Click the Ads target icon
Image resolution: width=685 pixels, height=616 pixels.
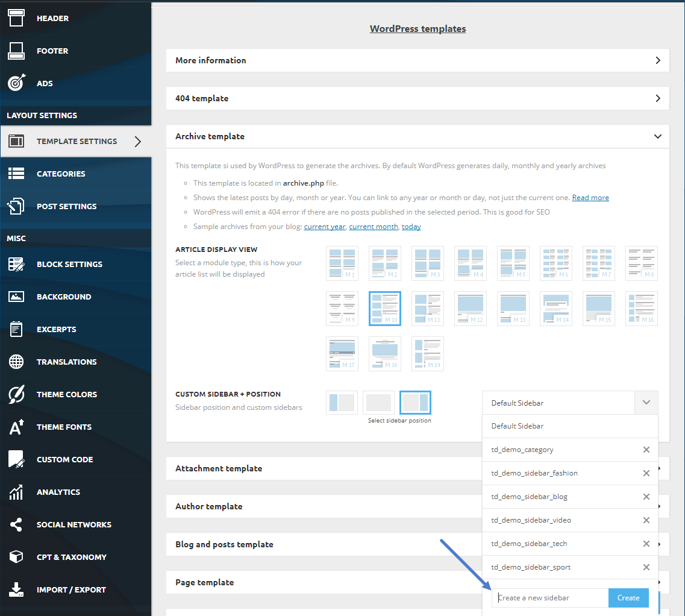[x=17, y=83]
